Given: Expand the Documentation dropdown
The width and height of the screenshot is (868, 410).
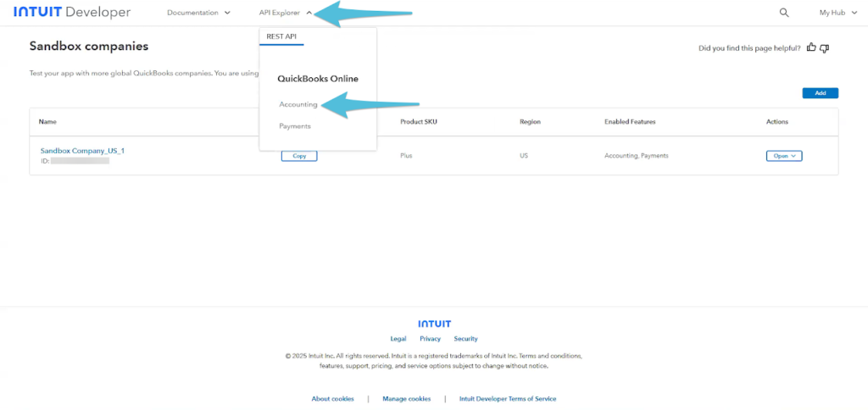Looking at the screenshot, I should pyautogui.click(x=198, y=13).
